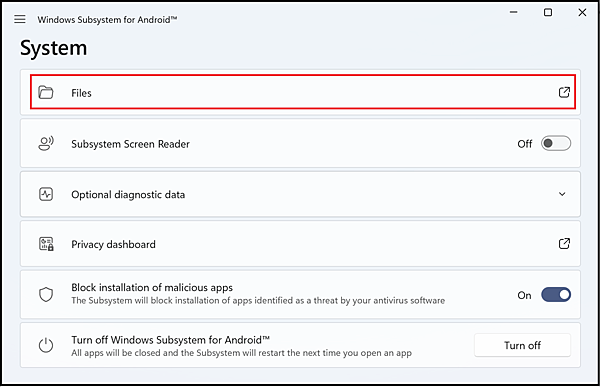The width and height of the screenshot is (600, 387).
Task: Click Block installation of malicious apps title
Action: [x=152, y=287]
